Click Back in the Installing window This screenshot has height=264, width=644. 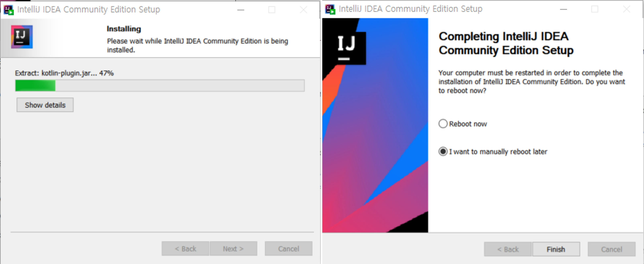(185, 249)
